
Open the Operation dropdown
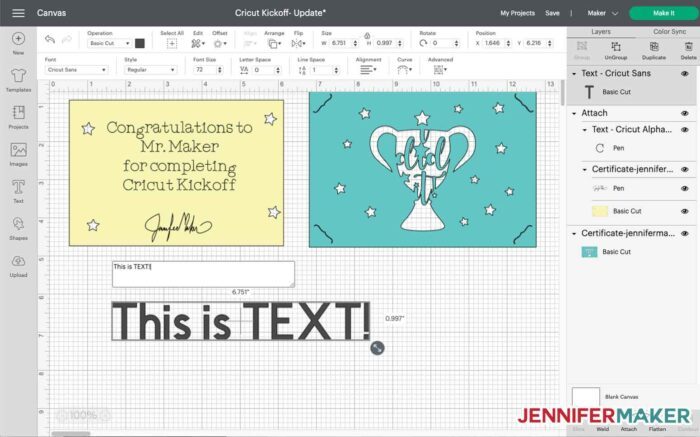click(x=109, y=43)
